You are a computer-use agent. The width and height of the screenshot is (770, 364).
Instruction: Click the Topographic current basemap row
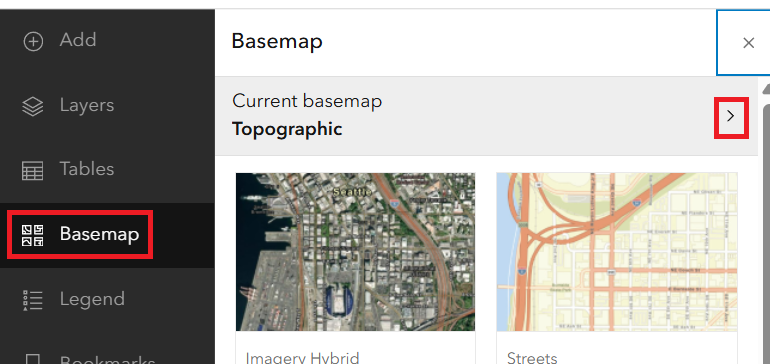pos(487,116)
